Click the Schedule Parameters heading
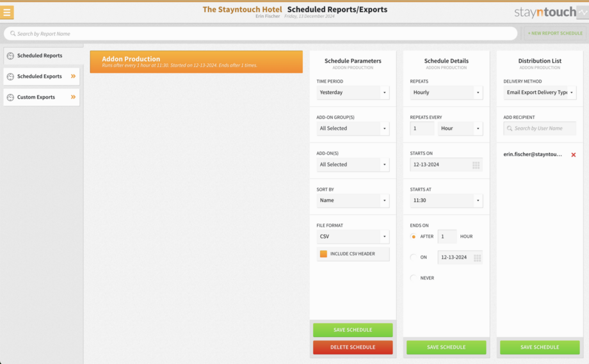 [353, 61]
